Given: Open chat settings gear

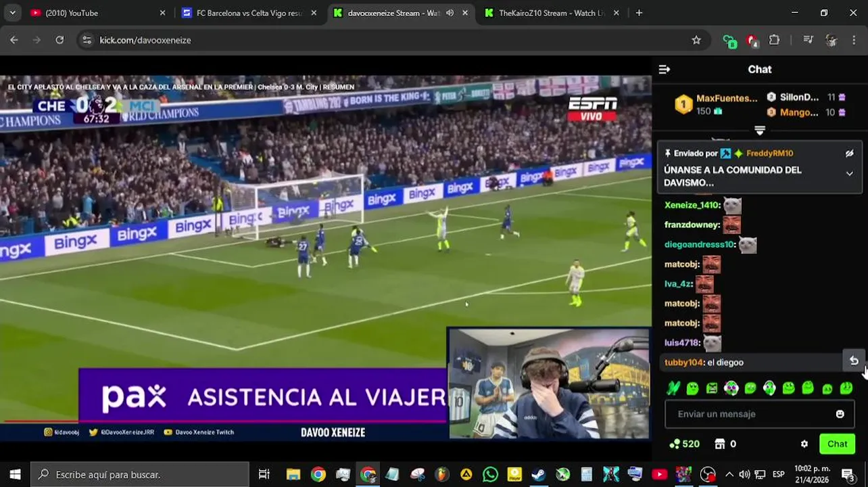Looking at the screenshot, I should pos(804,444).
